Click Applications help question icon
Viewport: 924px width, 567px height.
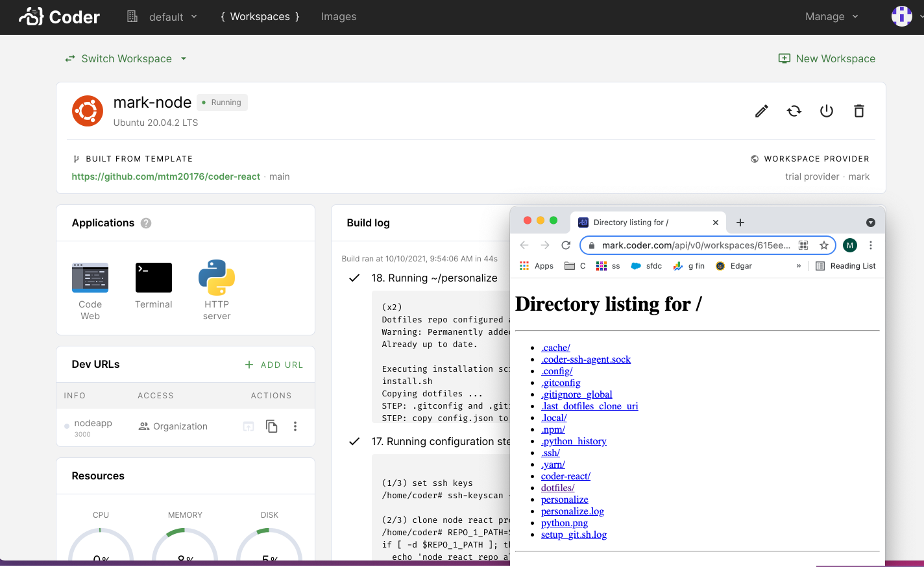(146, 223)
